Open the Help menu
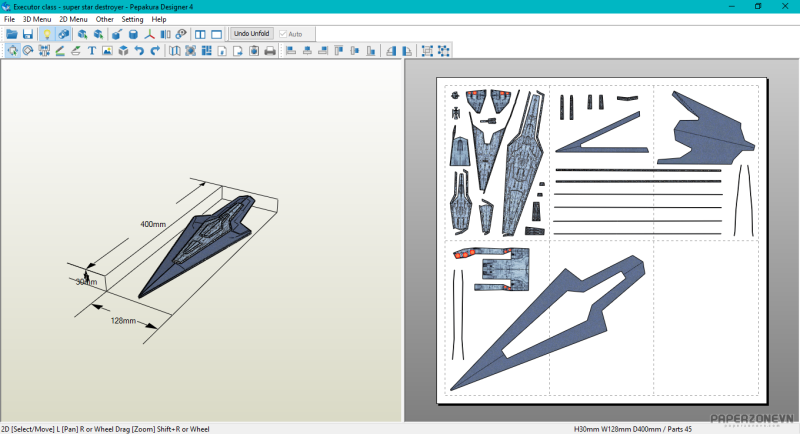The width and height of the screenshot is (800, 434). click(159, 19)
